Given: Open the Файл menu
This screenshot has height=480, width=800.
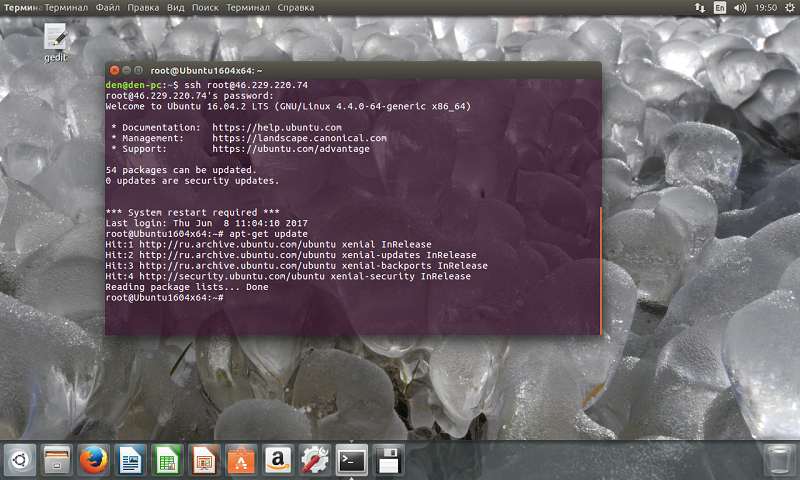Looking at the screenshot, I should 108,8.
